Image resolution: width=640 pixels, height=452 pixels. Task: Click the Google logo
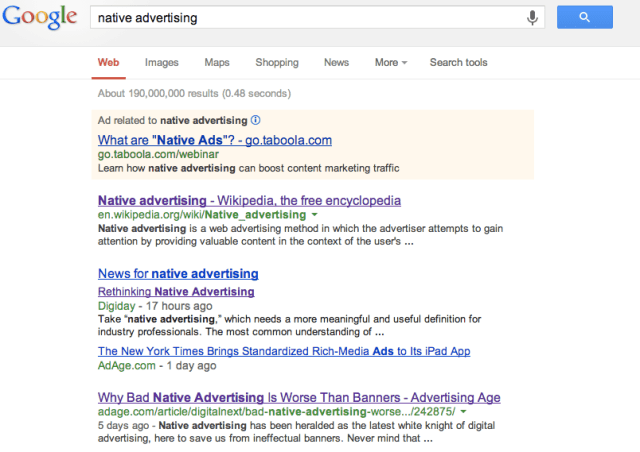point(40,18)
